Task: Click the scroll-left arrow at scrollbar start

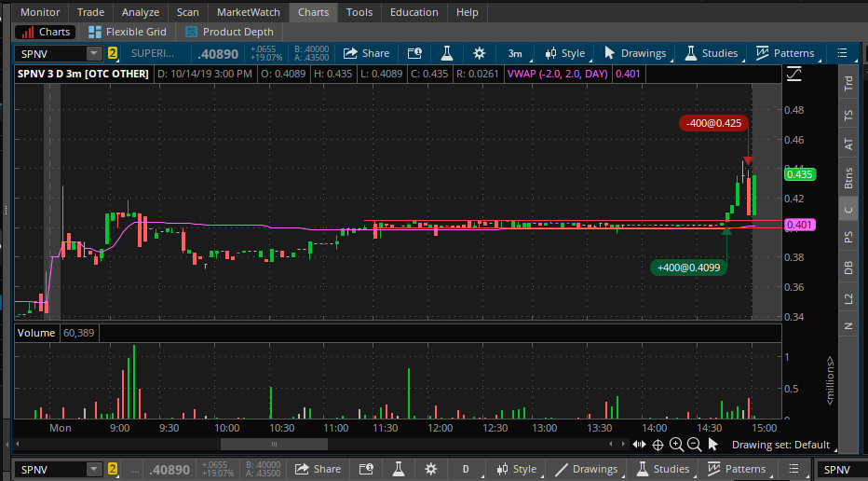Action: (x=17, y=445)
